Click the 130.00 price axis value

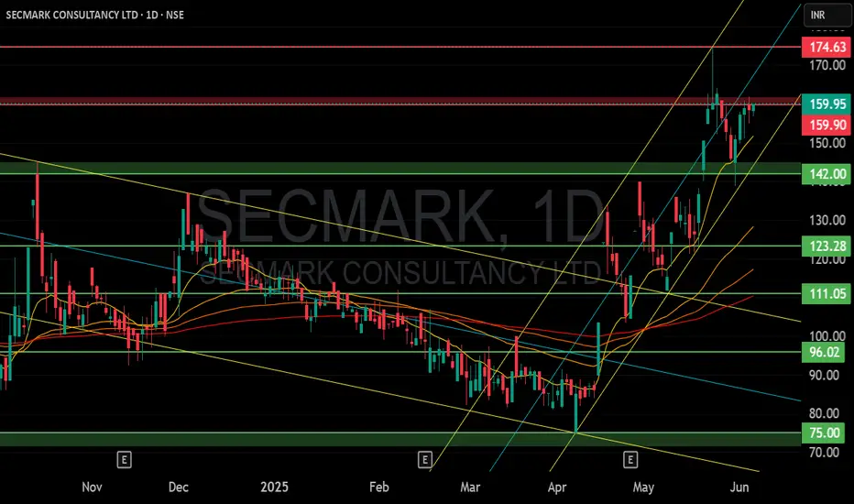coord(827,220)
